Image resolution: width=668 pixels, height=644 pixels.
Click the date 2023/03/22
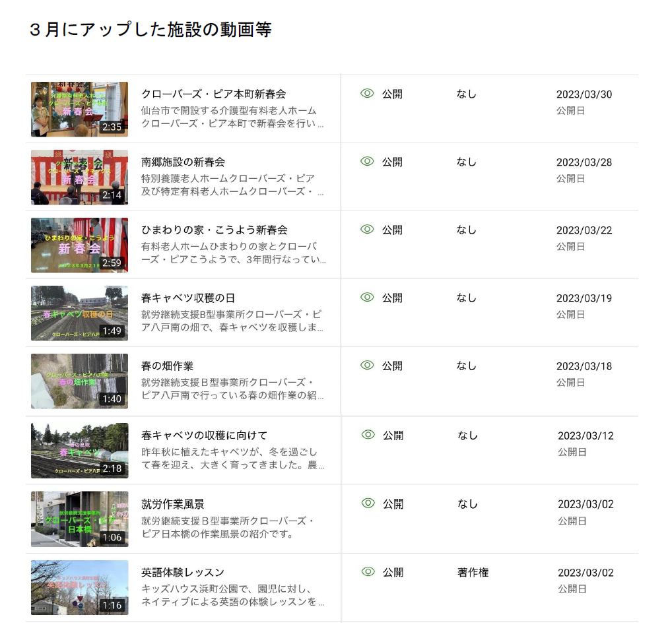point(584,230)
